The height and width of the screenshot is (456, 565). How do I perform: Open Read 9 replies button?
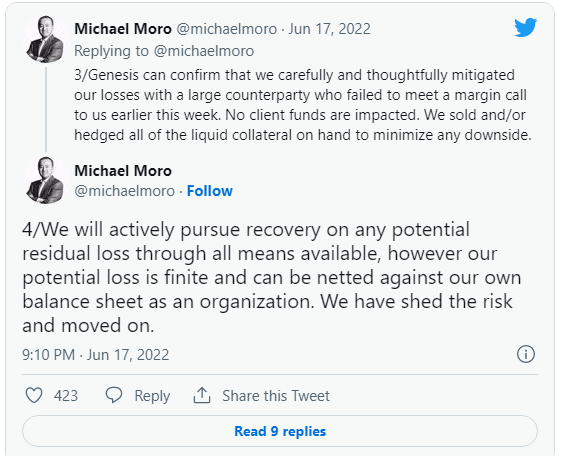(280, 431)
